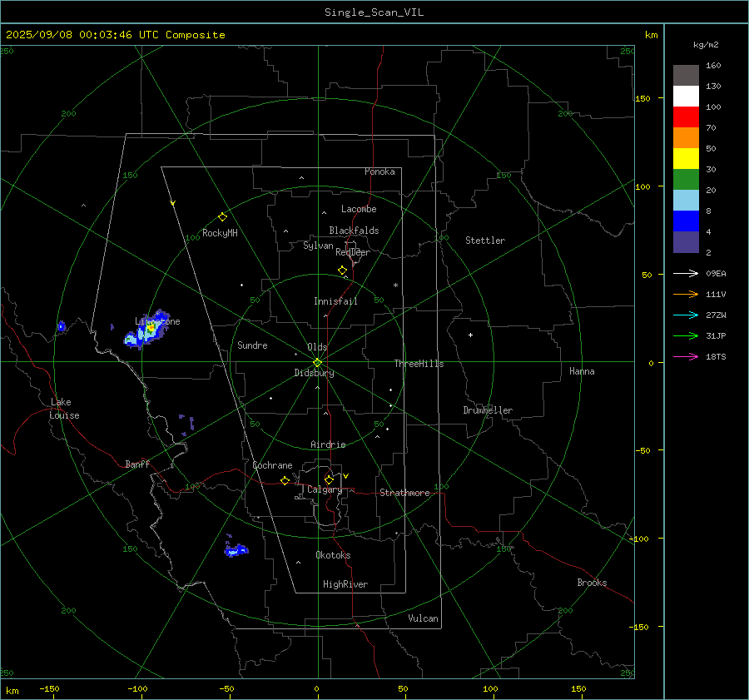Click the storm cell echo near Limestone
Image resolution: width=749 pixels, height=700 pixels.
146,330
